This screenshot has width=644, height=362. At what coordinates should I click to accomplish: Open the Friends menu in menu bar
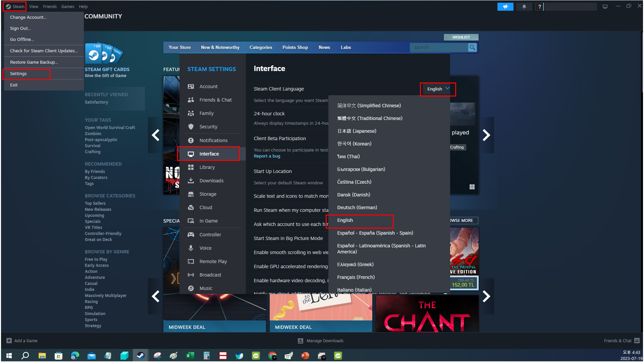click(50, 6)
